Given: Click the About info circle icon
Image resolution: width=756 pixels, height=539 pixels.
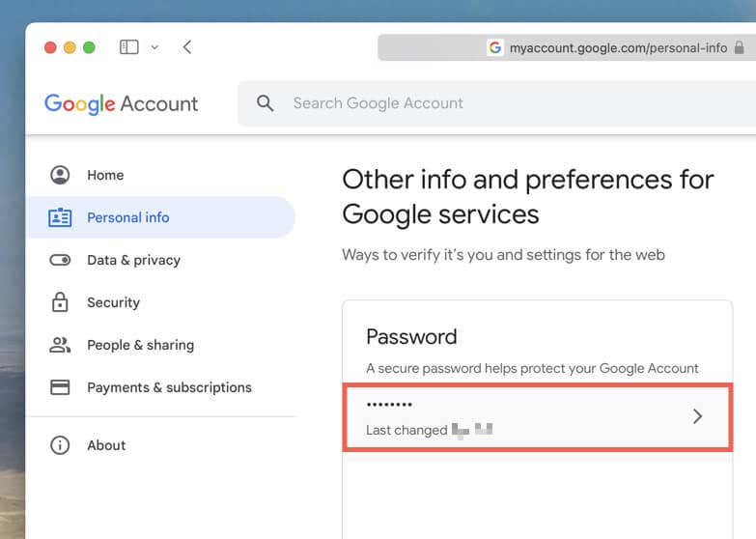Looking at the screenshot, I should tap(60, 445).
